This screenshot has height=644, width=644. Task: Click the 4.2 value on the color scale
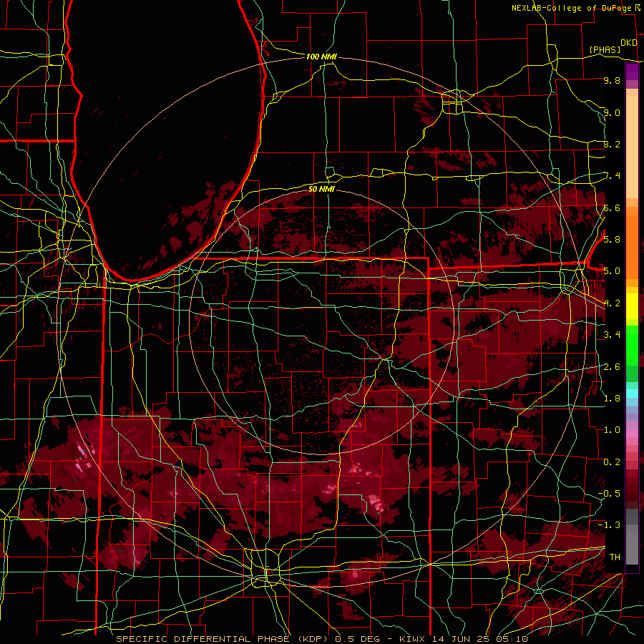pyautogui.click(x=612, y=303)
